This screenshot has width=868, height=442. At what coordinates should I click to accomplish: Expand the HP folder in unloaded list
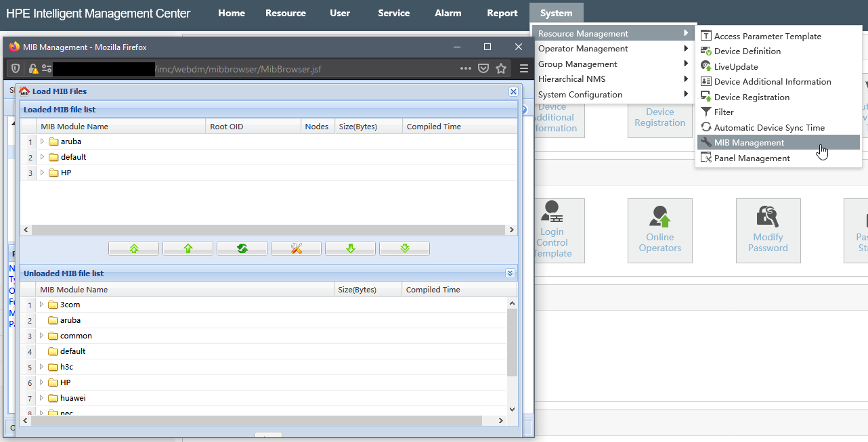click(x=41, y=382)
